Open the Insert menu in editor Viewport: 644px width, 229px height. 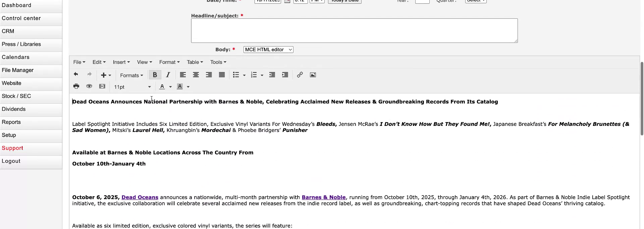(x=121, y=62)
